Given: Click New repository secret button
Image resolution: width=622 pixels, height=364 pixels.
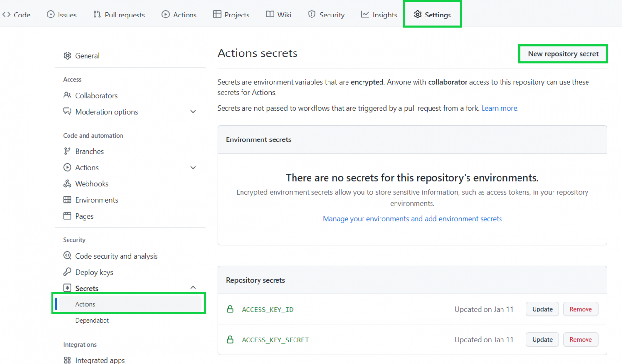Looking at the screenshot, I should pos(563,54).
